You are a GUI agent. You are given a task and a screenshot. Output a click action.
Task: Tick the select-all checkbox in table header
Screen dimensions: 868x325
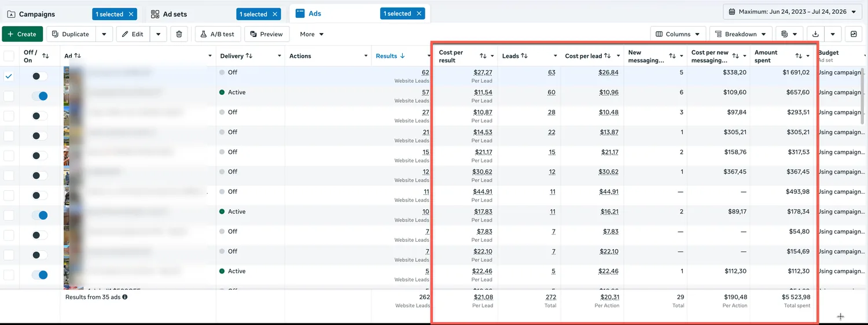9,56
